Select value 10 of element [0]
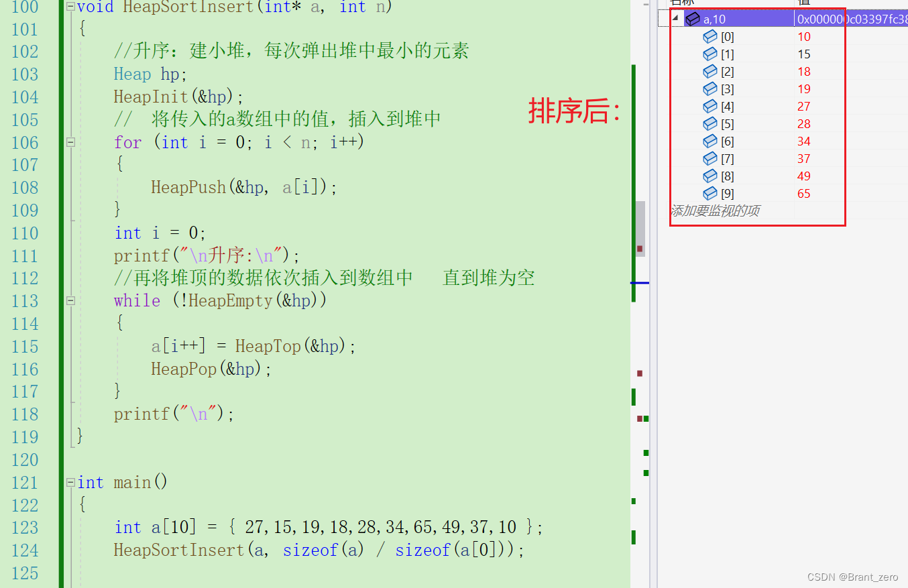Screen dimensions: 908x588 point(804,37)
